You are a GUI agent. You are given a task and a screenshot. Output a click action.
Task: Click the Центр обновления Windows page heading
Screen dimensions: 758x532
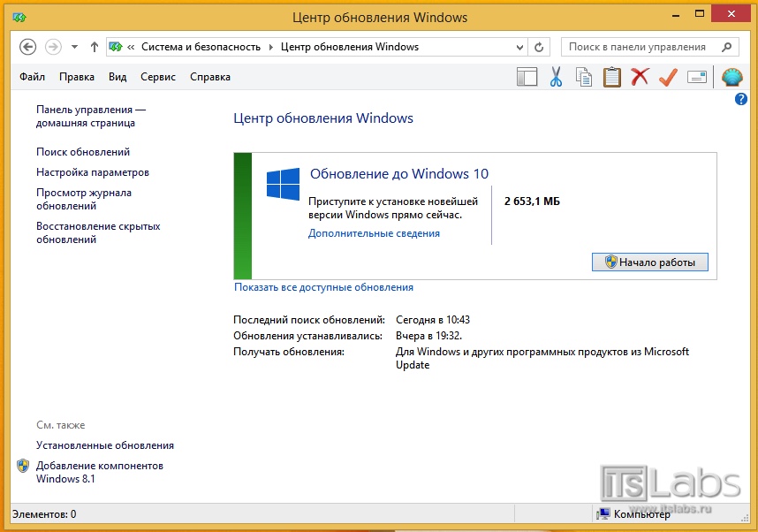click(323, 118)
